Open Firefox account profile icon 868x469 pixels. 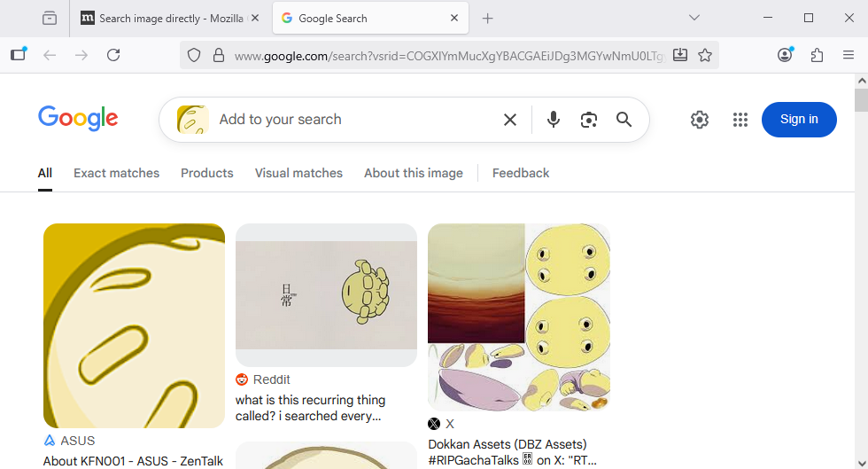(785, 55)
